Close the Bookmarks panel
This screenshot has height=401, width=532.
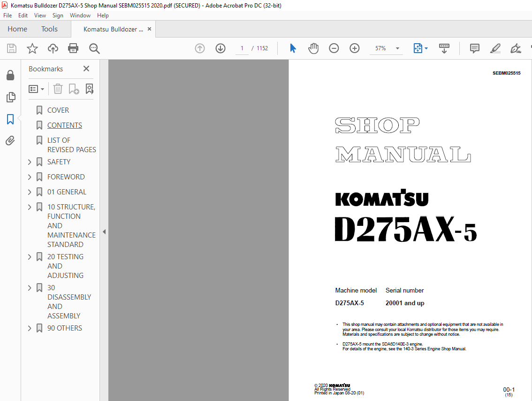point(86,69)
